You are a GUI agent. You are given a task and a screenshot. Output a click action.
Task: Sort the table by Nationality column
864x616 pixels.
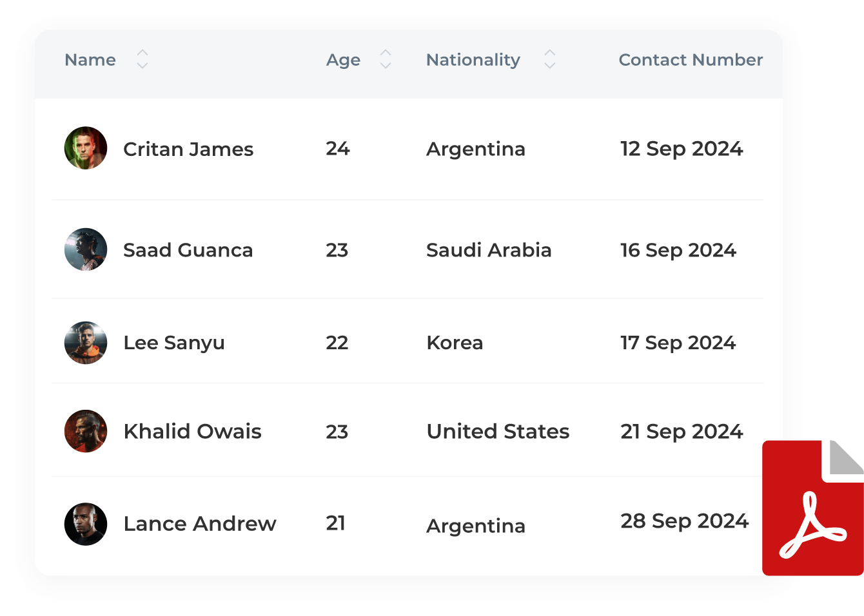[x=549, y=59]
